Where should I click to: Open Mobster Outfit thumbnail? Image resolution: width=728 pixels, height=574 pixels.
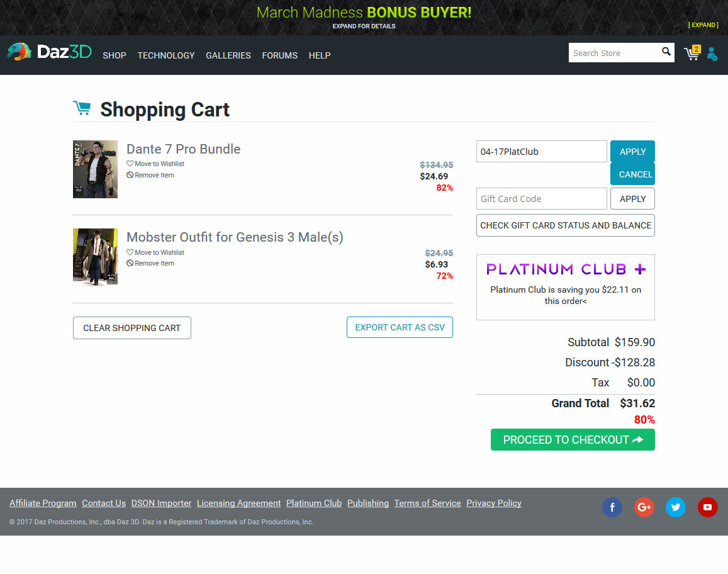95,256
